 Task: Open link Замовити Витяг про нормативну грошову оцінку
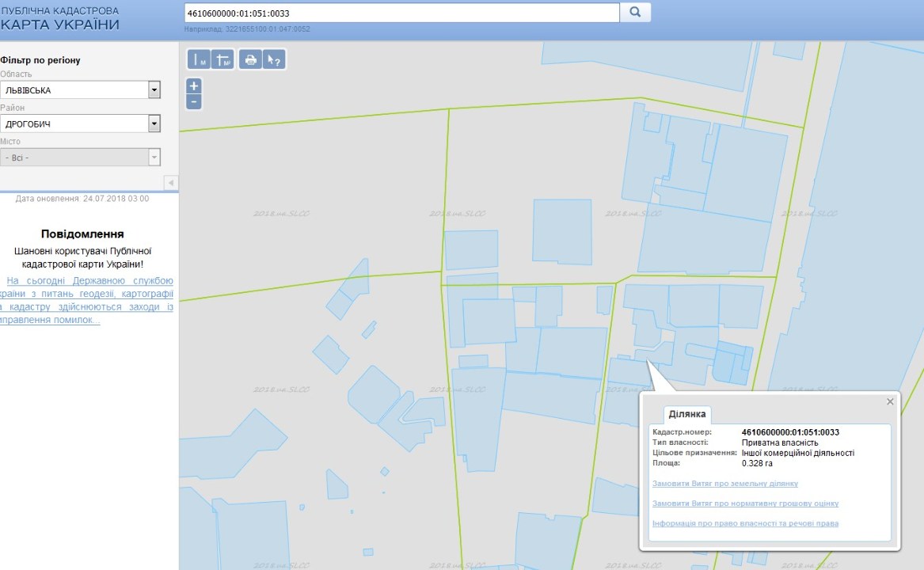[x=745, y=503]
